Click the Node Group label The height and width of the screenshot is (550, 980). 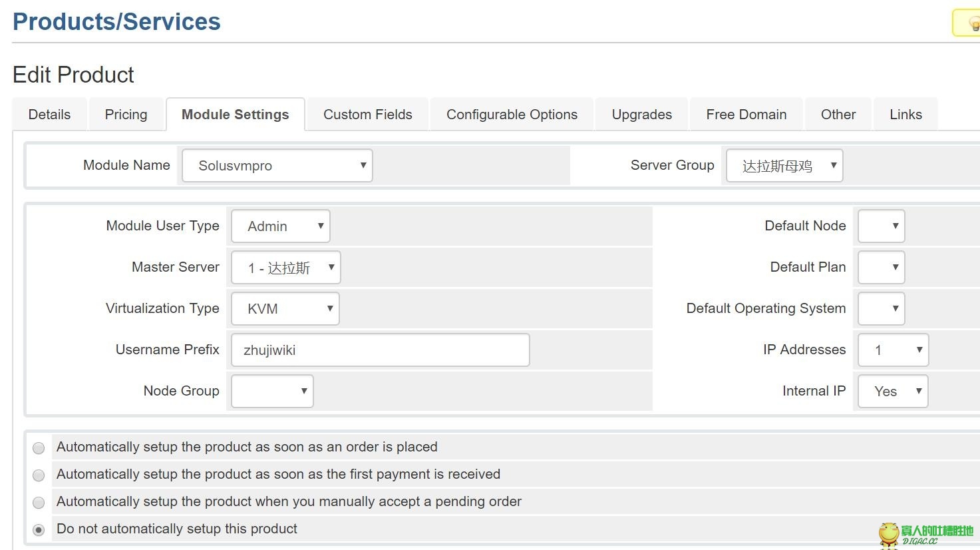click(181, 391)
